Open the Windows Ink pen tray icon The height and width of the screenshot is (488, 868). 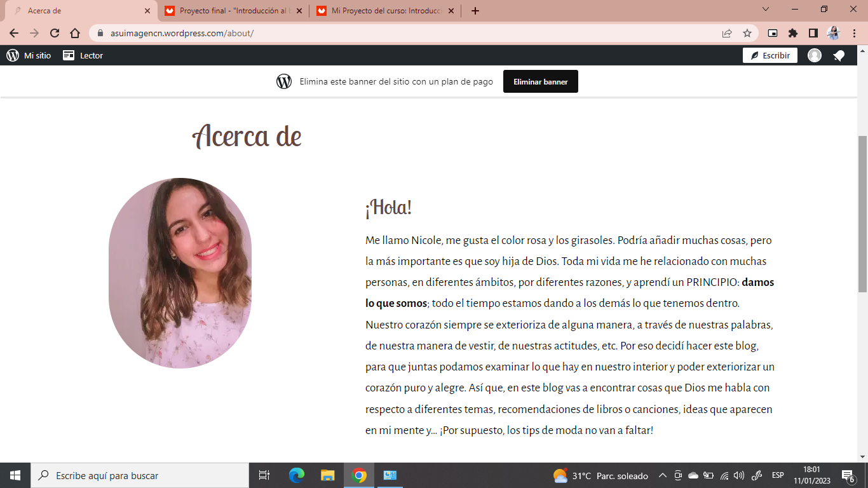(757, 475)
